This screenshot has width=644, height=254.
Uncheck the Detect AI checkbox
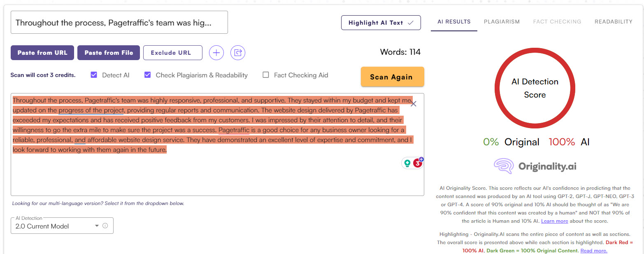click(x=94, y=75)
